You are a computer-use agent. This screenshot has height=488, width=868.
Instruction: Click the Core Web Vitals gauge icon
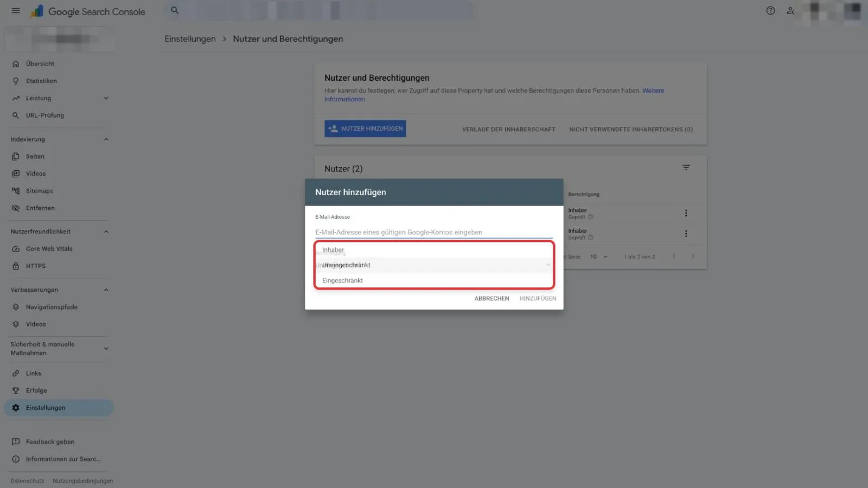pos(16,249)
